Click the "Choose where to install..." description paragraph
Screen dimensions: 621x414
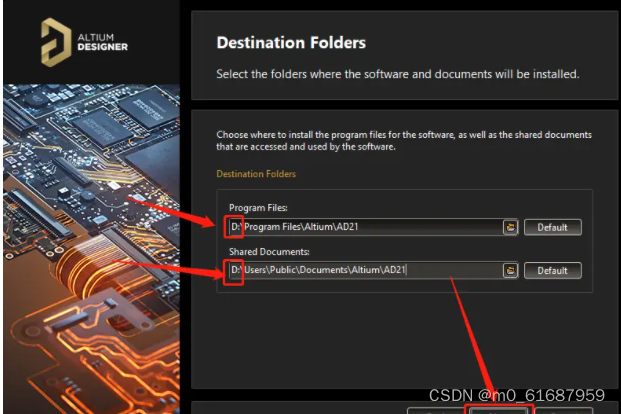(404, 141)
